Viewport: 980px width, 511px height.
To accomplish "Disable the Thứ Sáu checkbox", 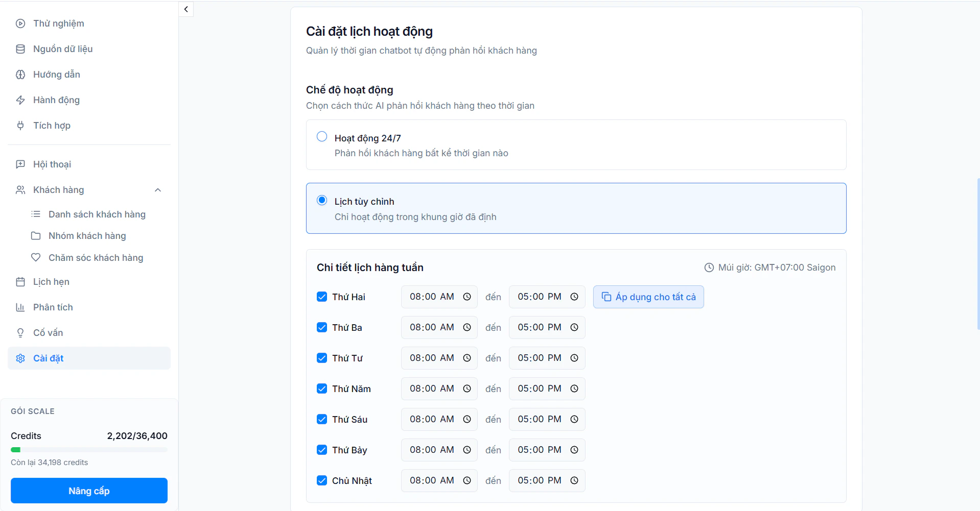I will pos(322,419).
